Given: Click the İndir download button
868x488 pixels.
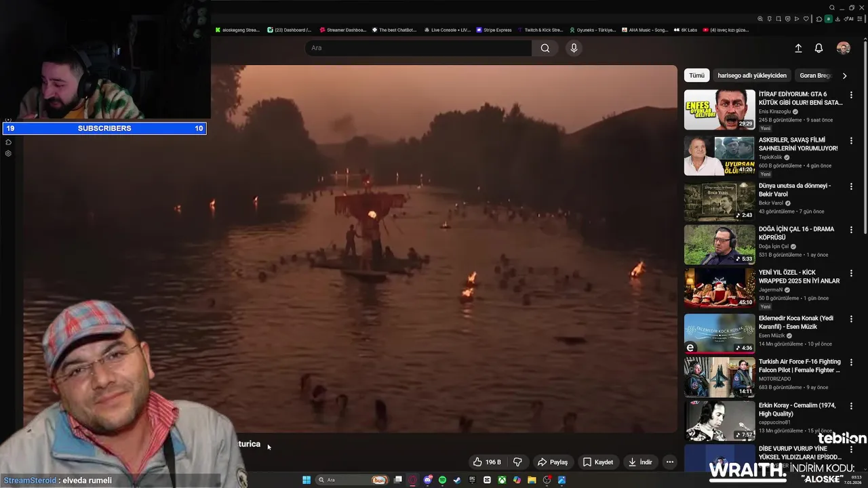Looking at the screenshot, I should click(x=640, y=462).
